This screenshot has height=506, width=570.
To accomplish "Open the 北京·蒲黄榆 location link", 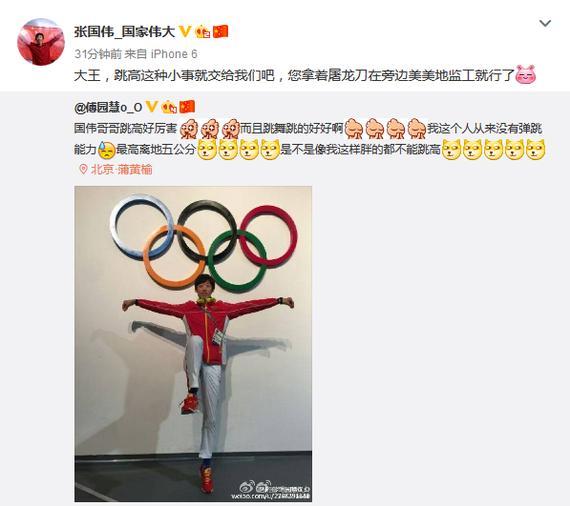I will tap(121, 169).
